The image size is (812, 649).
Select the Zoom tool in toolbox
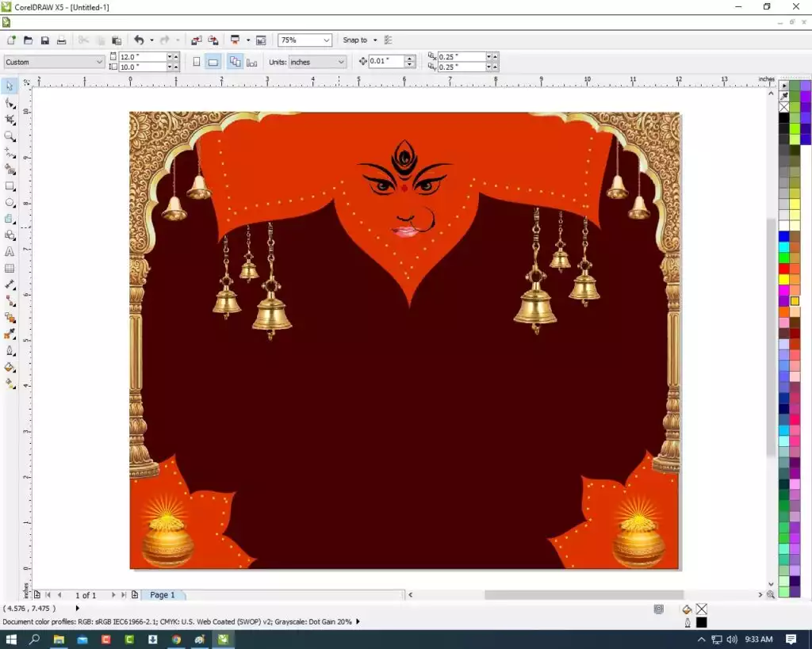tap(10, 136)
